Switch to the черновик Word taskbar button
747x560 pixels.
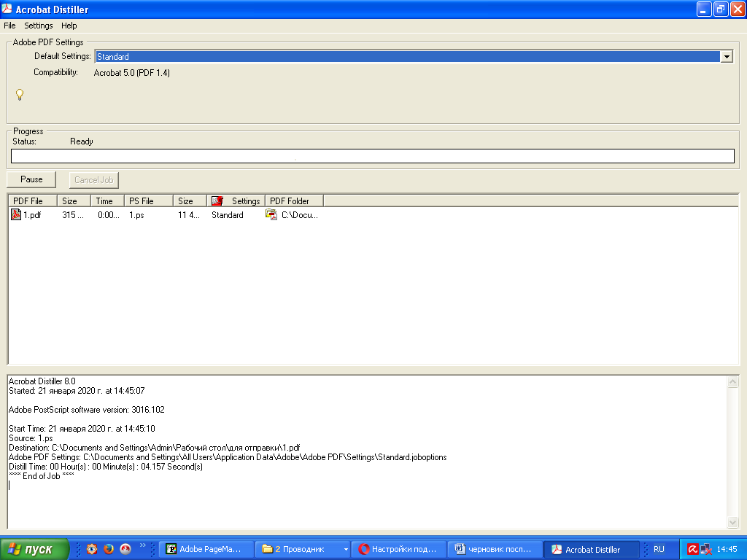click(495, 549)
